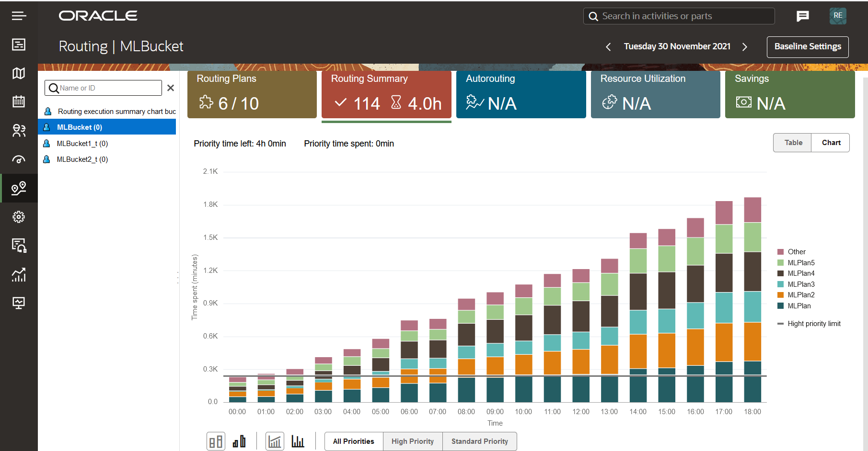Toggle the MLPlan3 legend entry
Viewport: 868px width, 451px height.
(x=796, y=284)
